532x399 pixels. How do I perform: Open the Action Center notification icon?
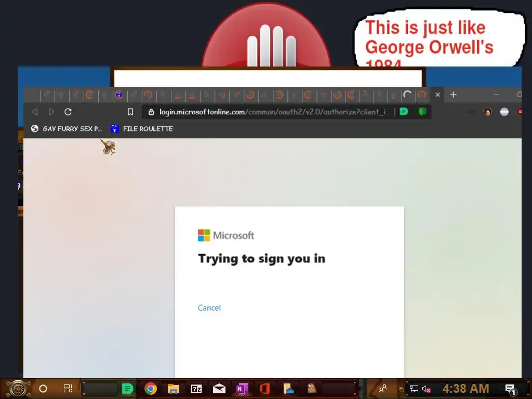[x=511, y=389]
